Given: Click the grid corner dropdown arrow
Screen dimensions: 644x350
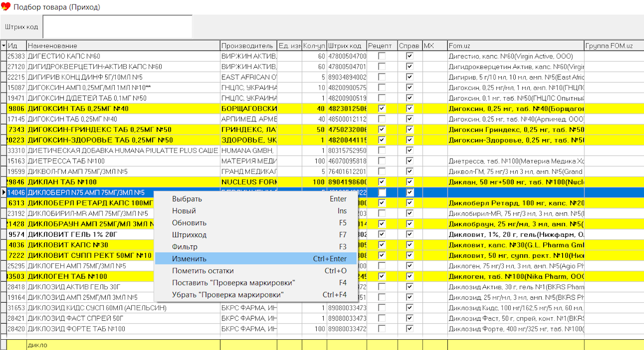Looking at the screenshot, I should pos(3,46).
